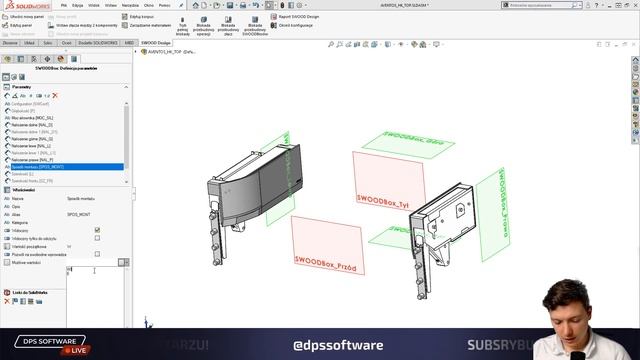Click the Alias value SPOS_MONT
The height and width of the screenshot is (360, 640).
pos(79,214)
